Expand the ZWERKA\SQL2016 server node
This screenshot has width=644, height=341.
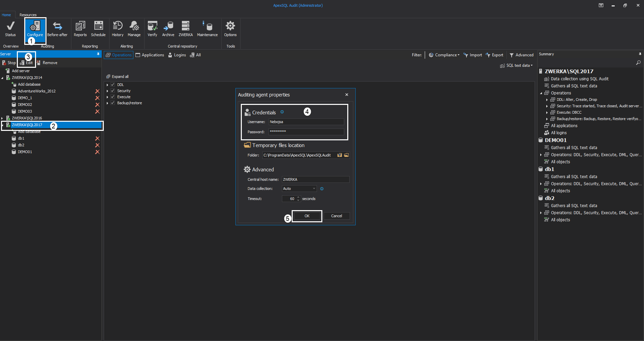pyautogui.click(x=2, y=118)
